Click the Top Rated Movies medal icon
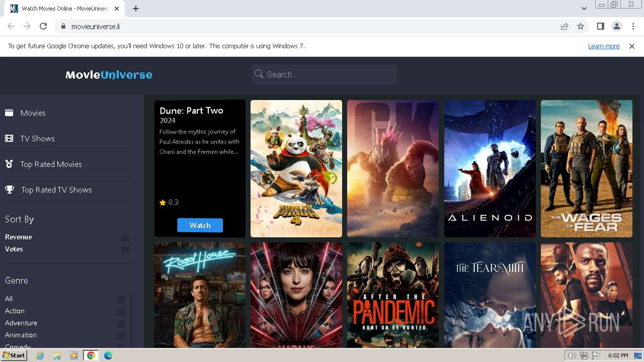This screenshot has width=644, height=362. pos(9,164)
